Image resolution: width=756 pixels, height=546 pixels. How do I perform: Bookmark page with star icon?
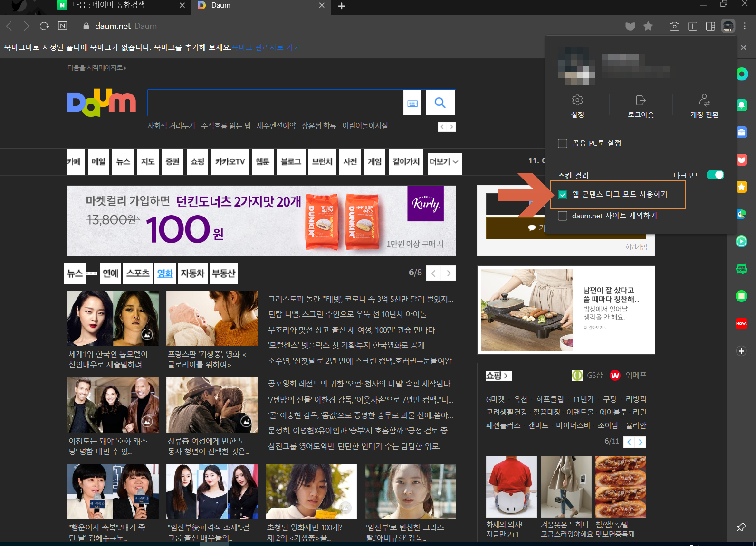click(x=648, y=26)
